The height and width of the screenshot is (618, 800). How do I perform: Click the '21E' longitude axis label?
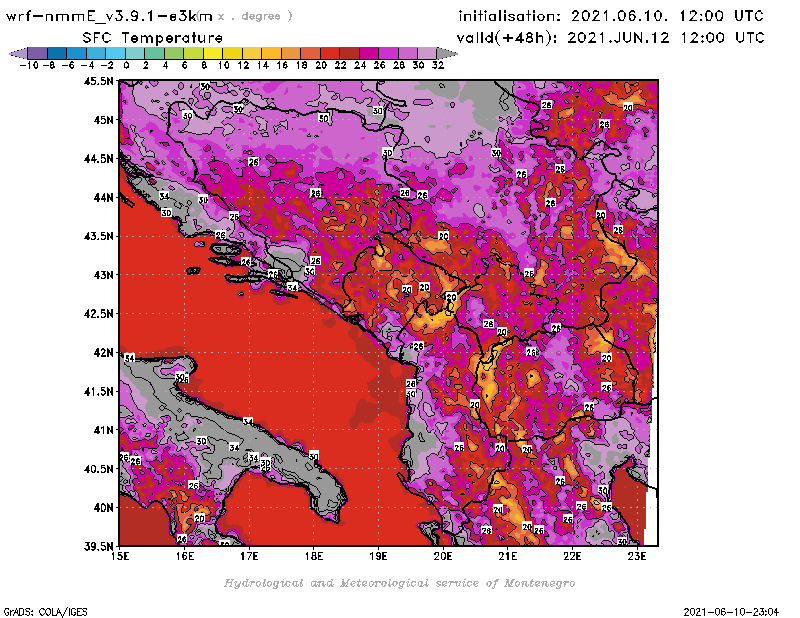tap(508, 556)
